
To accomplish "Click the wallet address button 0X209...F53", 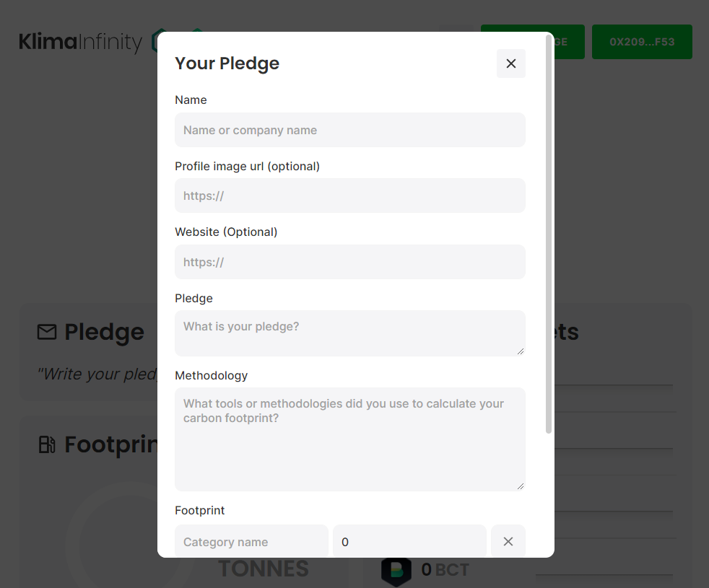I will tap(641, 42).
